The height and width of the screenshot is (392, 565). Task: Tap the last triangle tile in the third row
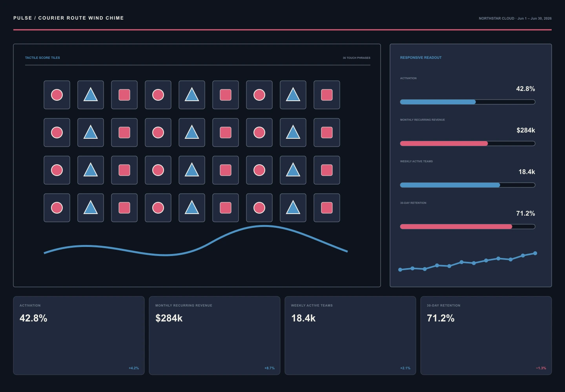[x=293, y=170]
